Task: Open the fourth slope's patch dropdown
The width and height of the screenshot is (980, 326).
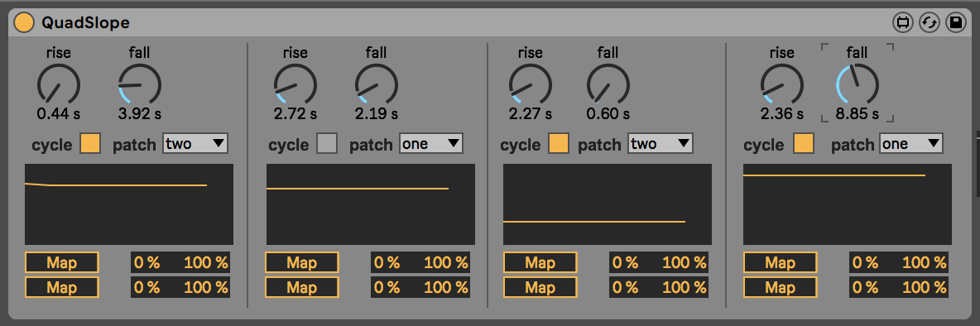Action: tap(910, 144)
